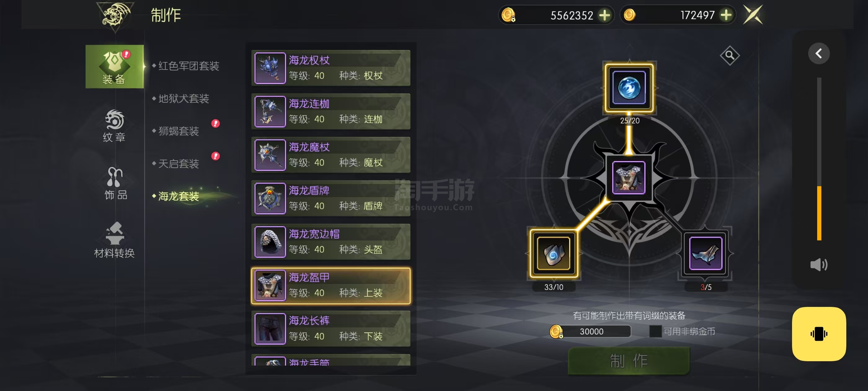
Task: Open the 纹章 emblem tab
Action: [x=114, y=126]
